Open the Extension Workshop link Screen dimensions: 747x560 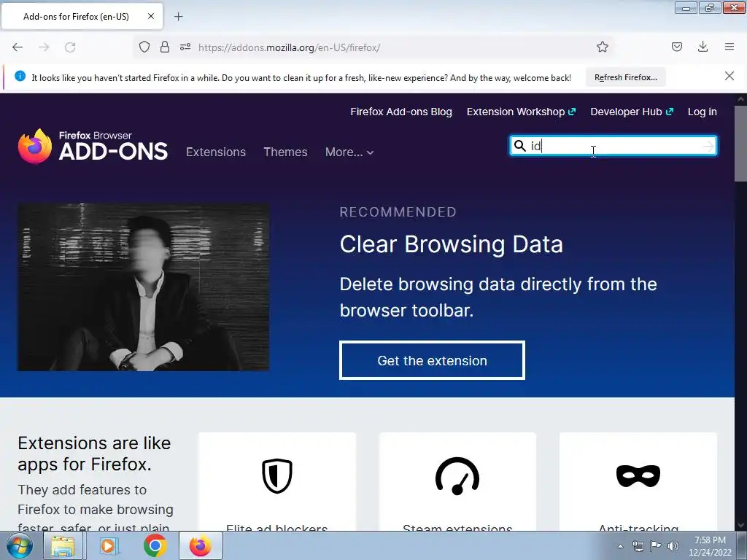pyautogui.click(x=521, y=112)
